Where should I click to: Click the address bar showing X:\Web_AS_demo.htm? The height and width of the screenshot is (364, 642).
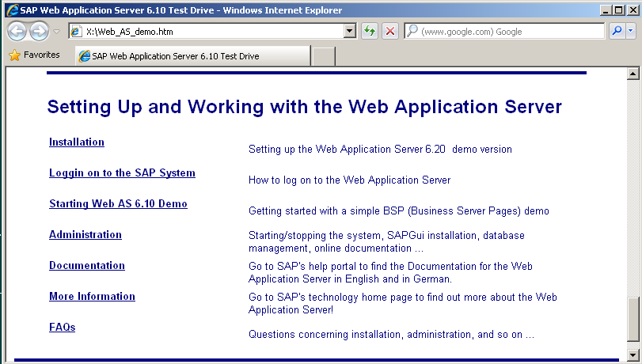coord(212,32)
